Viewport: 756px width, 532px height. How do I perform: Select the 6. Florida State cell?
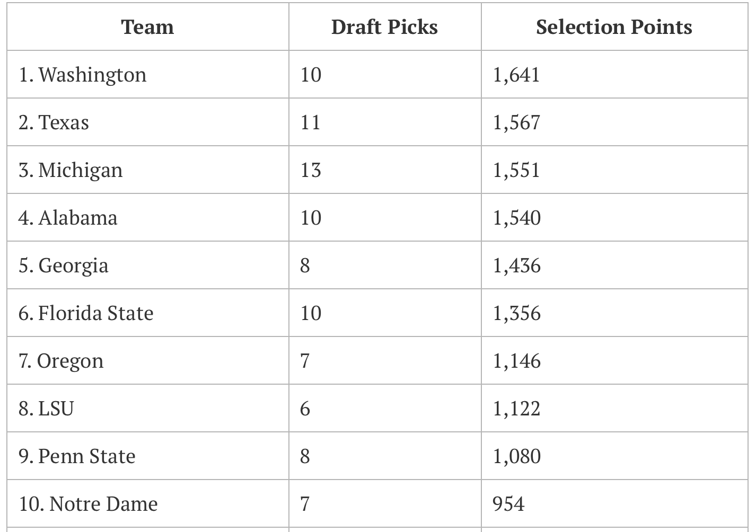86,313
